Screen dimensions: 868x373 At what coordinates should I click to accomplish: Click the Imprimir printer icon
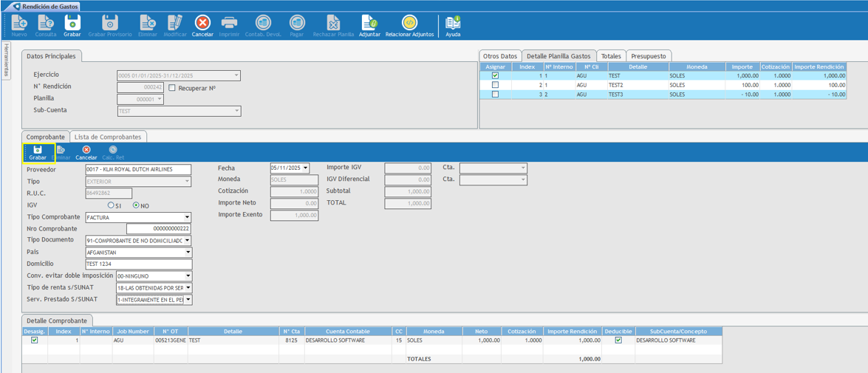pos(229,25)
